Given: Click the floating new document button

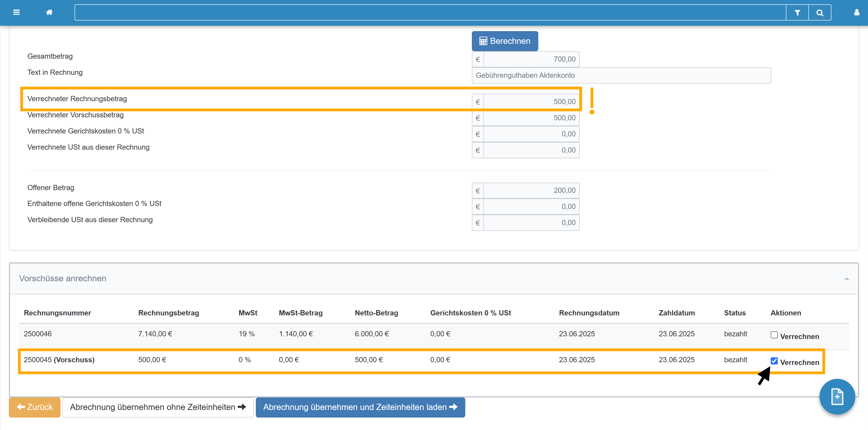Looking at the screenshot, I should pyautogui.click(x=837, y=397).
